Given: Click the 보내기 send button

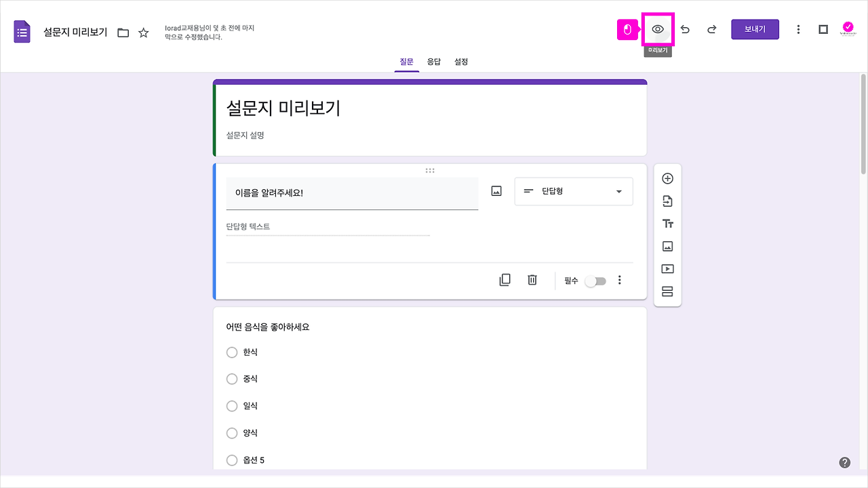Looking at the screenshot, I should (x=754, y=29).
